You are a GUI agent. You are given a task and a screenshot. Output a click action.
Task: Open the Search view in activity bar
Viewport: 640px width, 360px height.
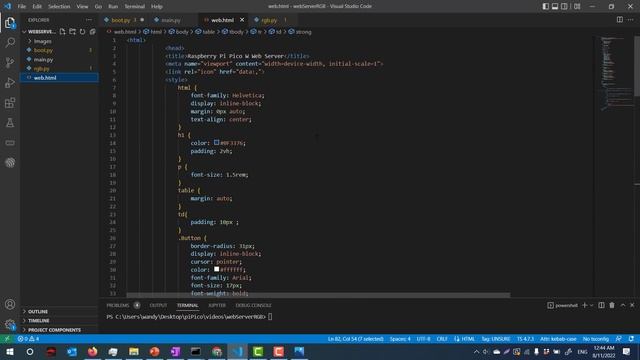pos(10,42)
